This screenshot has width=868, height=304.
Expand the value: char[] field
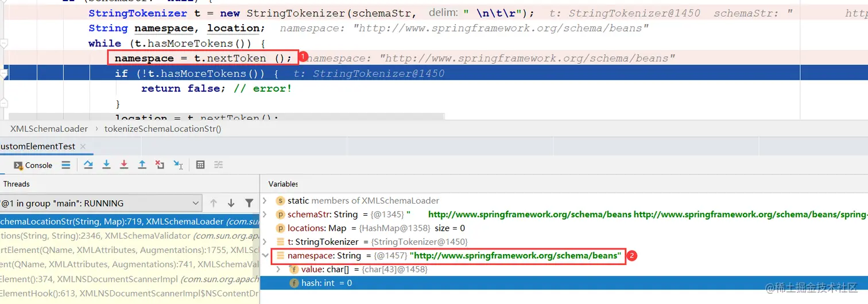pos(278,269)
